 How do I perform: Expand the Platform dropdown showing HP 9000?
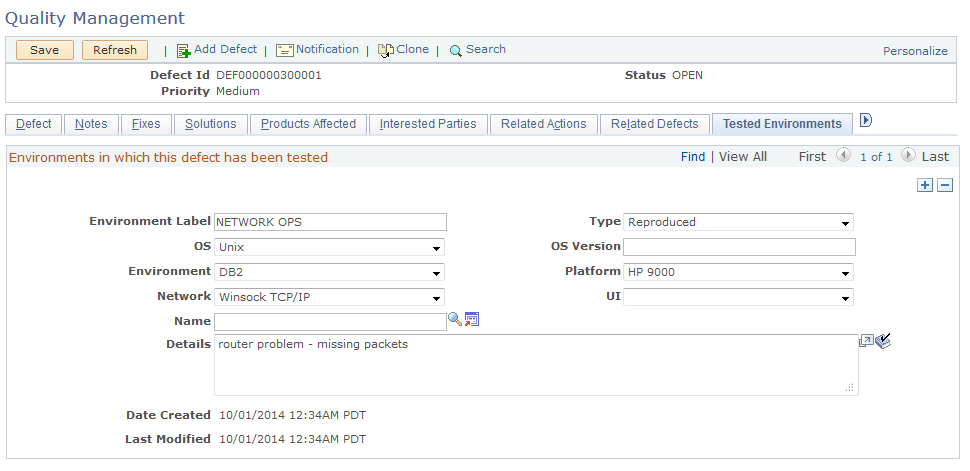pos(738,272)
